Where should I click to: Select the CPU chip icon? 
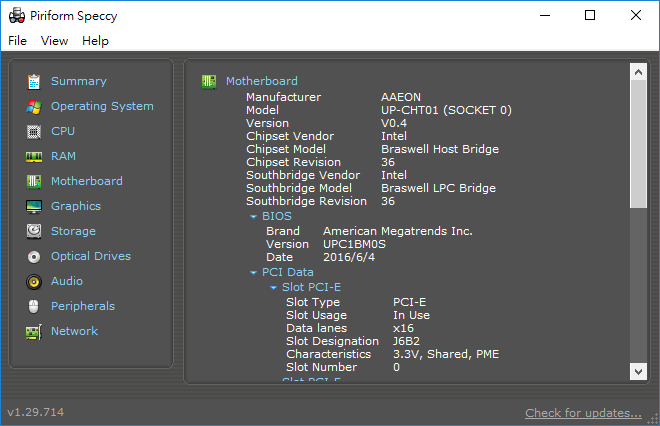point(34,131)
